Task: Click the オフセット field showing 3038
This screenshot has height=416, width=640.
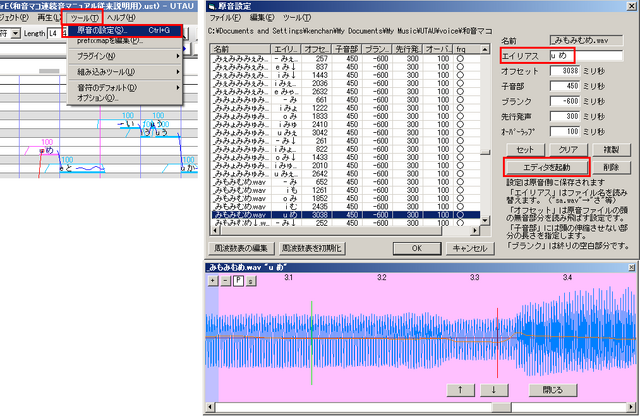Action: pyautogui.click(x=565, y=71)
